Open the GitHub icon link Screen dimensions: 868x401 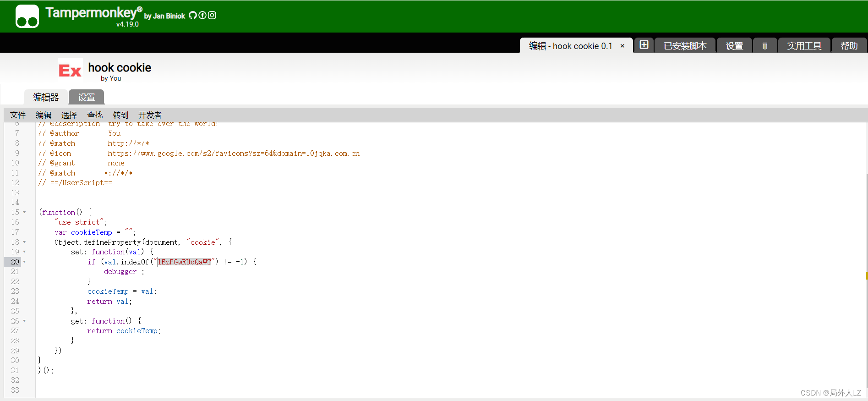coord(193,15)
